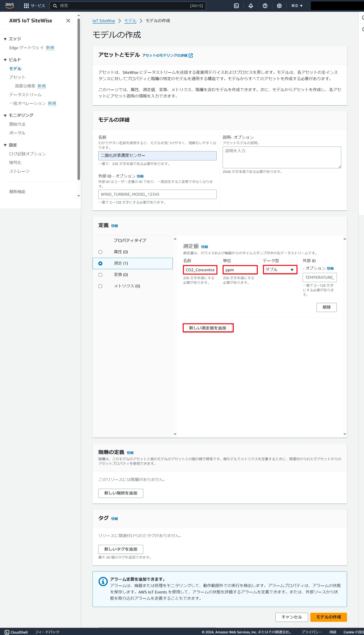
Task: Select the 変換 (0) property type radio
Action: tap(100, 275)
